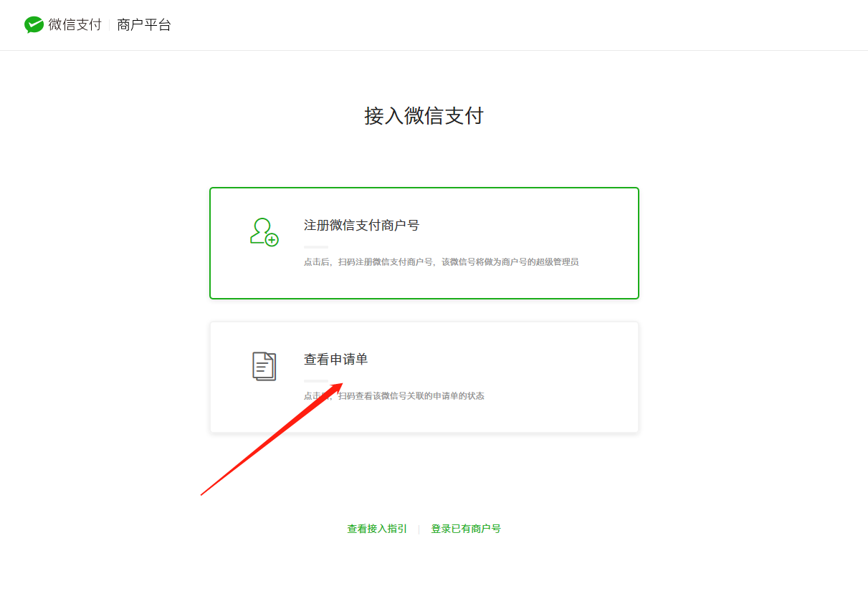Viewport: 868px width, 591px height.
Task: Select the 注册微信支付商户号 card title
Action: (361, 225)
